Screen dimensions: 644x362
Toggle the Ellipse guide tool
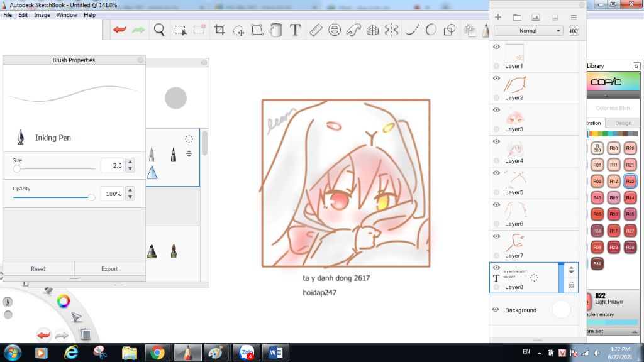[x=335, y=30]
